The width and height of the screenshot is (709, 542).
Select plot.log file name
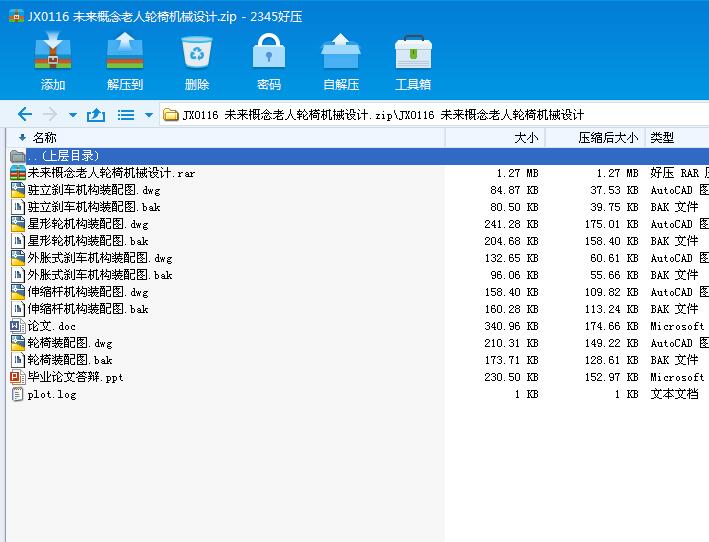pos(52,394)
